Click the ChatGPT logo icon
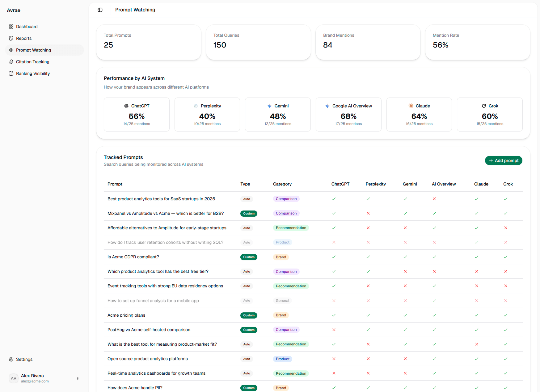The width and height of the screenshot is (540, 392). (x=126, y=106)
